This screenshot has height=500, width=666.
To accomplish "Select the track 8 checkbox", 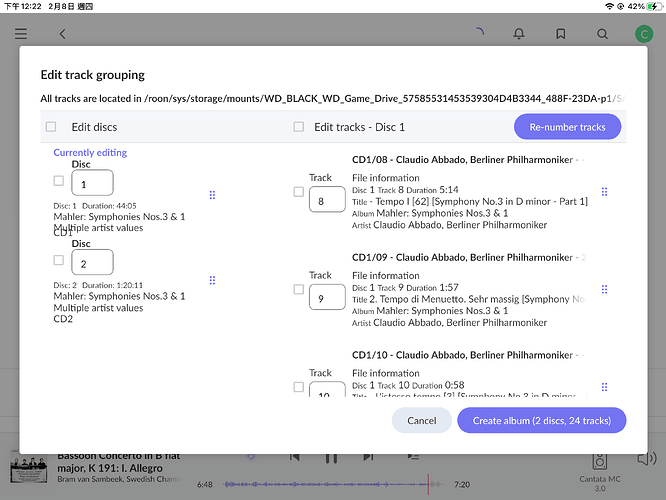I will coord(299,192).
